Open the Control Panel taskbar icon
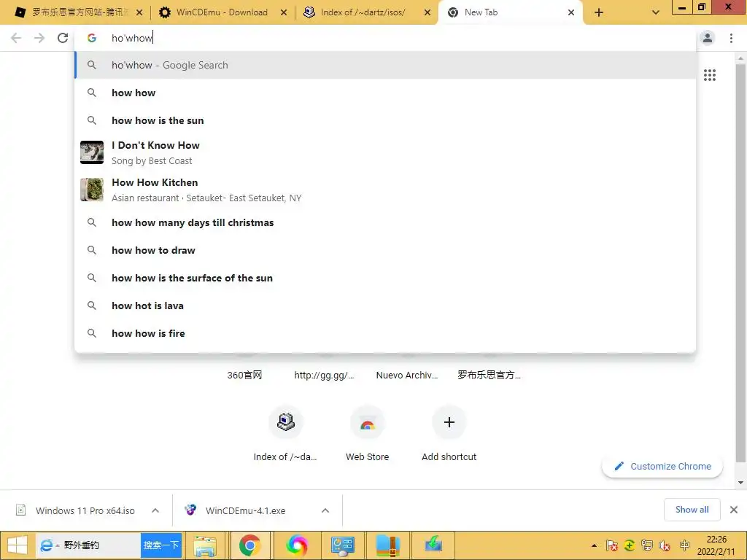This screenshot has height=560, width=747. [x=342, y=545]
